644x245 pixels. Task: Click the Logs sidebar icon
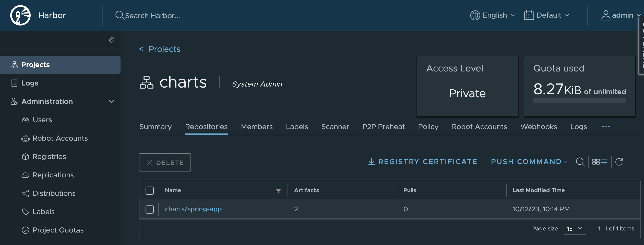14,83
